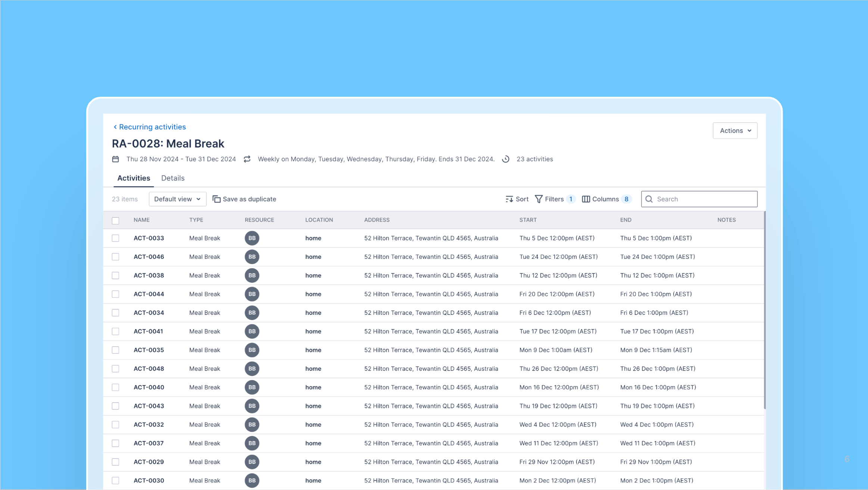Check the box for ACT-0046
This screenshot has height=490, width=868.
coord(116,257)
